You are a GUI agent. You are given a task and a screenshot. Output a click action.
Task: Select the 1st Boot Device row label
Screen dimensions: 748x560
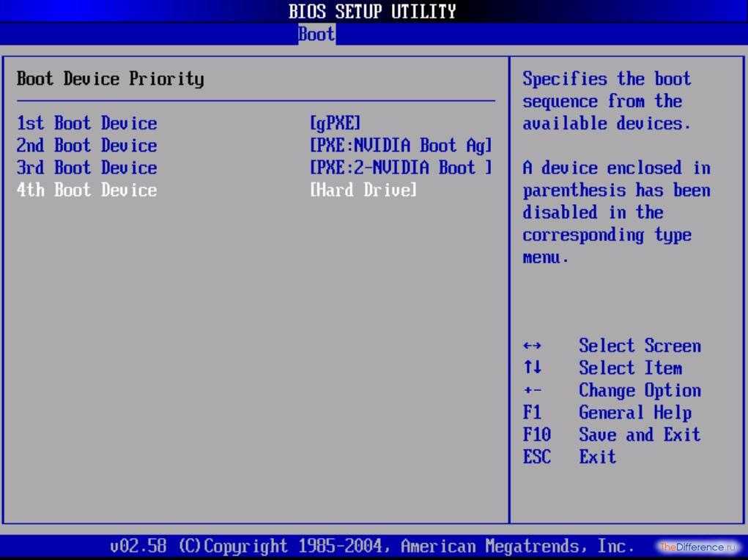tap(87, 123)
